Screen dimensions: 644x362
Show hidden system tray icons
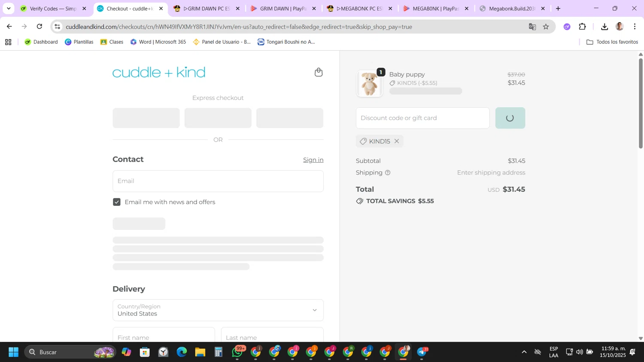coord(524,352)
